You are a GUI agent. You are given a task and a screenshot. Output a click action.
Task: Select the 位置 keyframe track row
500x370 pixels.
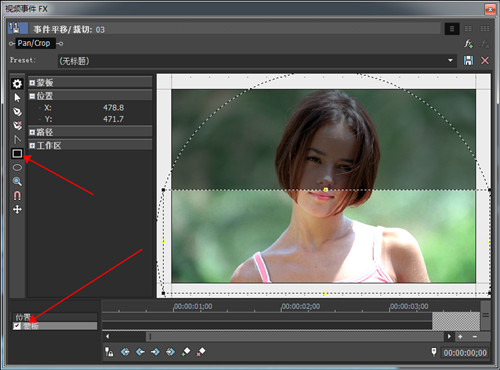pyautogui.click(x=55, y=317)
